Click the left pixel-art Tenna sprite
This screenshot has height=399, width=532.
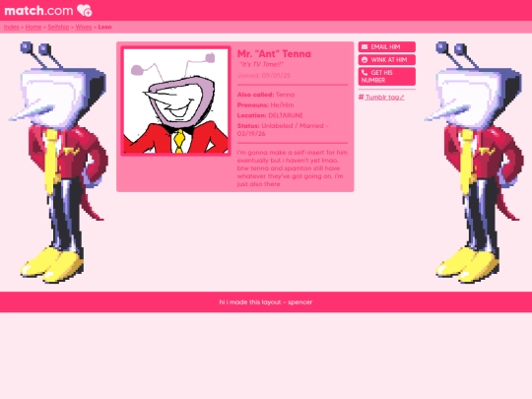point(58,163)
